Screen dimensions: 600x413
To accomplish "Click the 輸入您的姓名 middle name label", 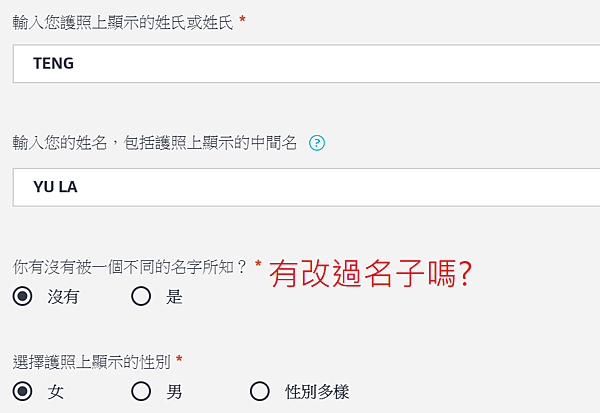I will tap(155, 143).
